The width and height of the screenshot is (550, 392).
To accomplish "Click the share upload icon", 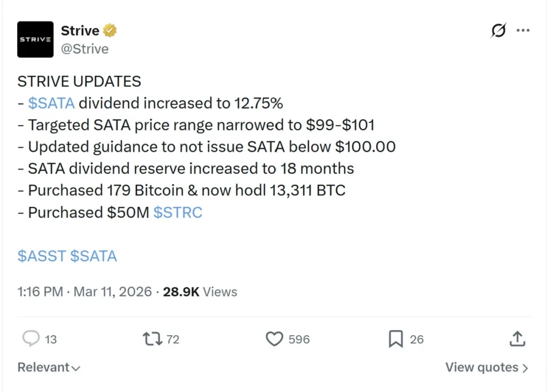I will click(516, 339).
